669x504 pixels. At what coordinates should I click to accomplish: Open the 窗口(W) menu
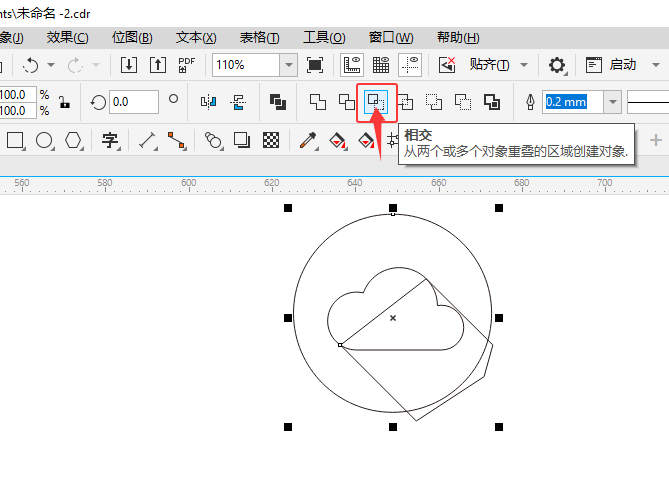391,38
